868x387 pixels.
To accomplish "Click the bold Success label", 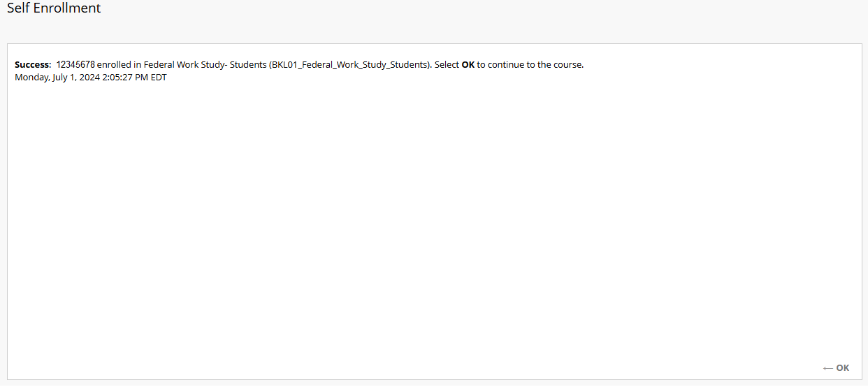I will (33, 65).
